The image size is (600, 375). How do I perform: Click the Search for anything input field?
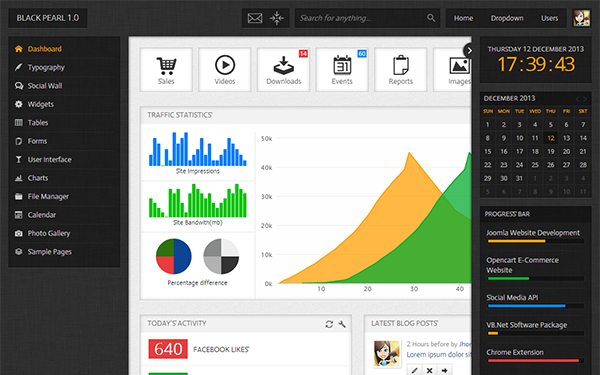[362, 18]
